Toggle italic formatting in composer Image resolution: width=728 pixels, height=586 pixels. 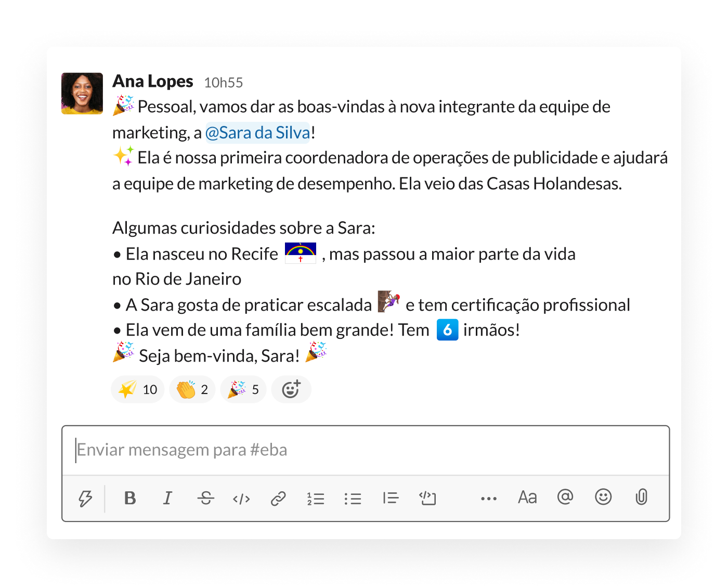tap(167, 499)
